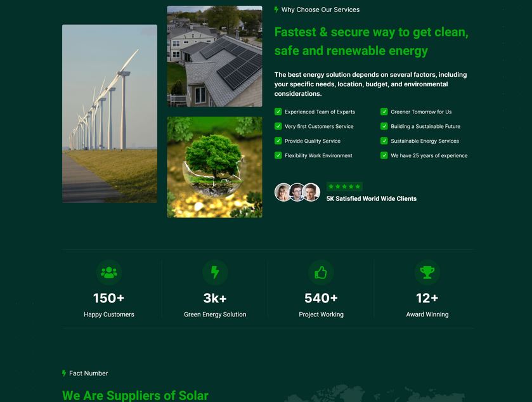Click the 3k+ counter value
This screenshot has height=402, width=532.
pos(215,298)
